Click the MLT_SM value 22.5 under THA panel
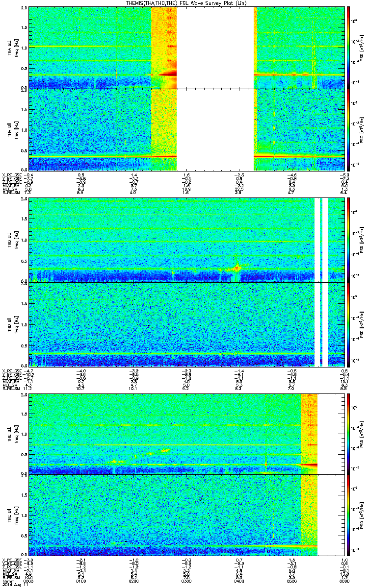This screenshot has height=588, width=368. (238, 189)
